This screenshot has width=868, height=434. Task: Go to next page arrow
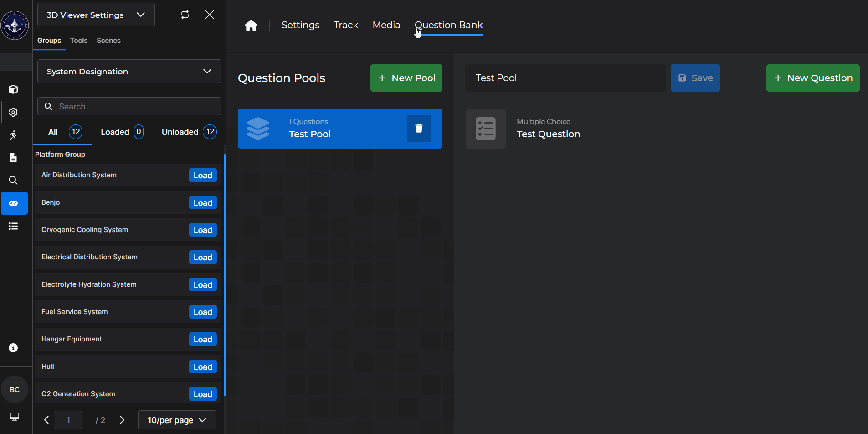coord(122,420)
